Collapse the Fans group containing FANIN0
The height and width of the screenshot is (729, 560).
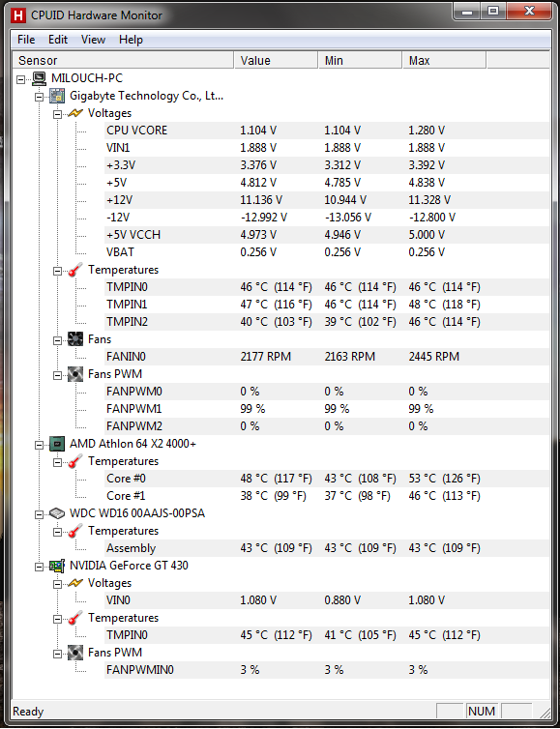pos(57,340)
